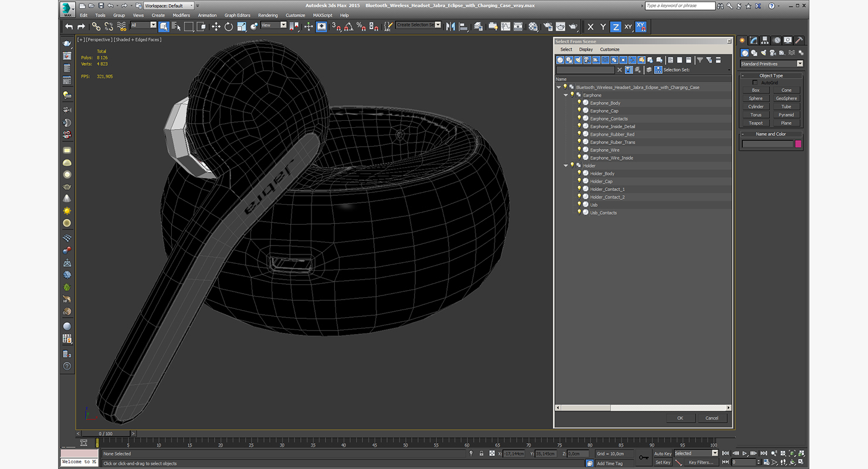The height and width of the screenshot is (469, 868).
Task: Click the Key Filters button
Action: coord(701,463)
